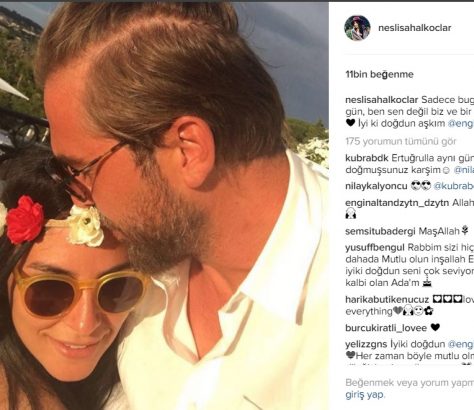Open burcukiratli_lovee commenter profile
This screenshot has height=410, width=474.
pyautogui.click(x=386, y=328)
